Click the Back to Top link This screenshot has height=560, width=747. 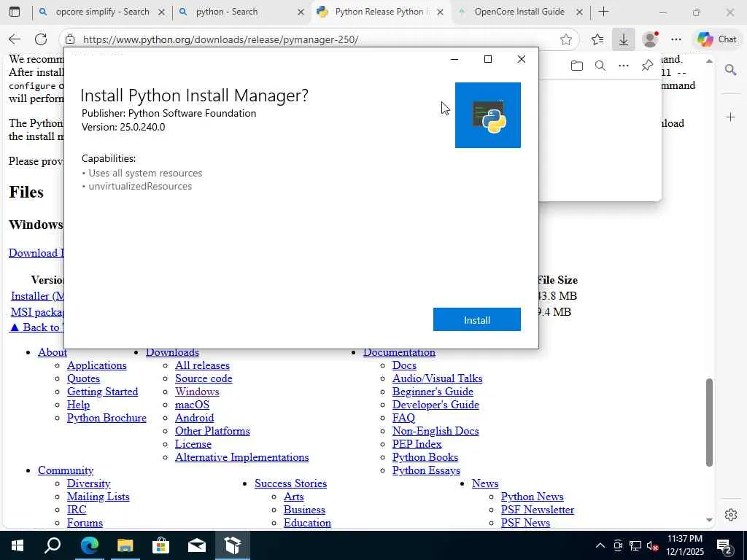pyautogui.click(x=36, y=327)
